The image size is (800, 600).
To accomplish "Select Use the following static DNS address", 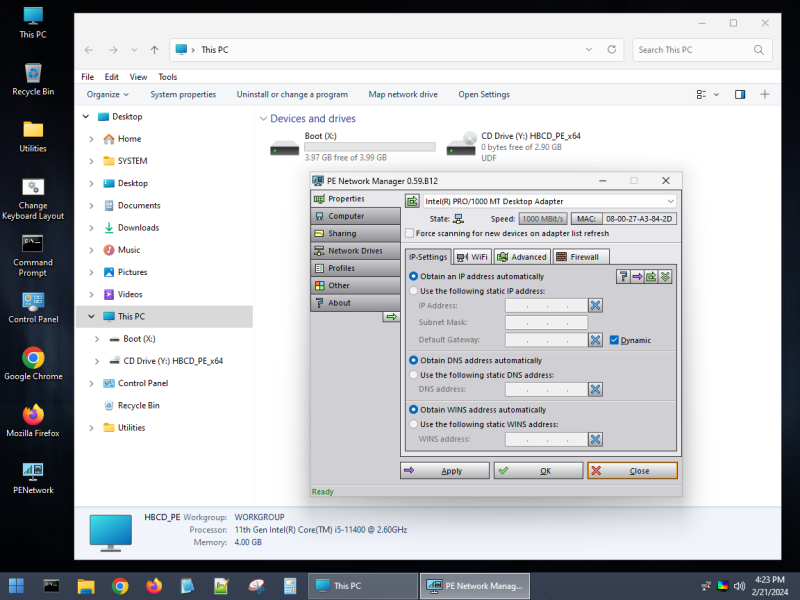I will pyautogui.click(x=413, y=375).
